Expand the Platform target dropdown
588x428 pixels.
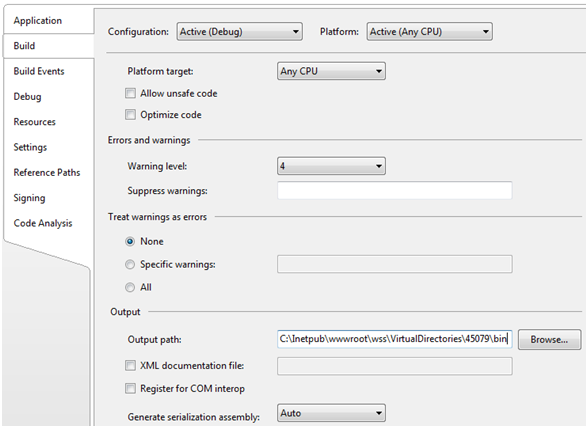[x=331, y=71]
